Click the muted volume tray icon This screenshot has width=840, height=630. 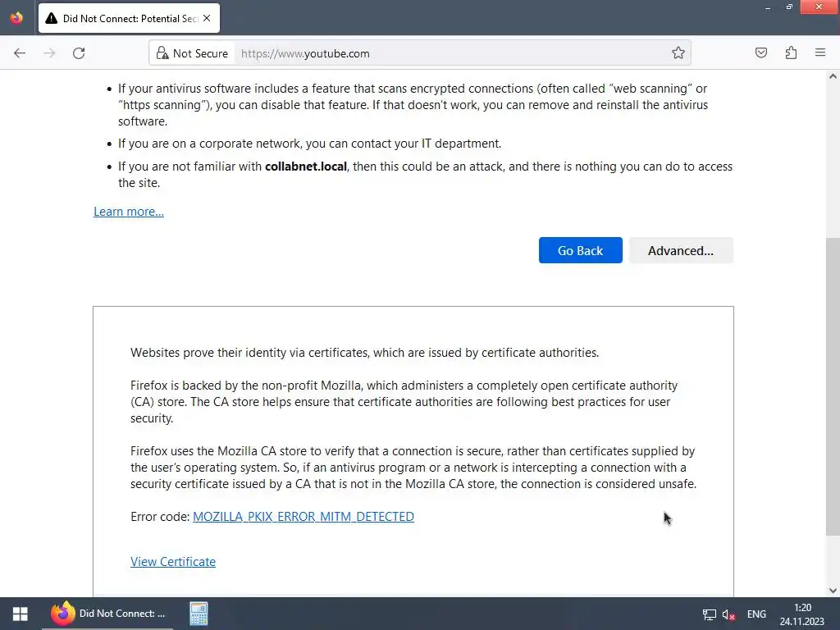click(728, 614)
